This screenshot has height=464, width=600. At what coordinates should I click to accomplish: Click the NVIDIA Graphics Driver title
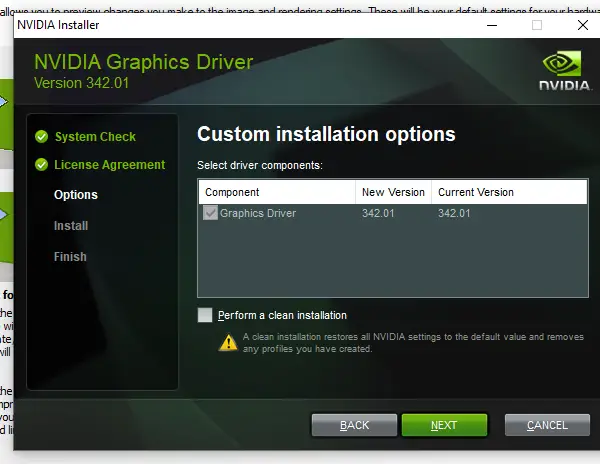[x=143, y=62]
